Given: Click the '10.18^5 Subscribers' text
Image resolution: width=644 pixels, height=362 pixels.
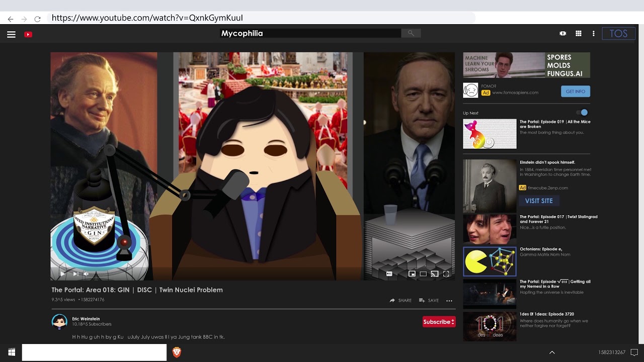Looking at the screenshot, I should point(92,324).
